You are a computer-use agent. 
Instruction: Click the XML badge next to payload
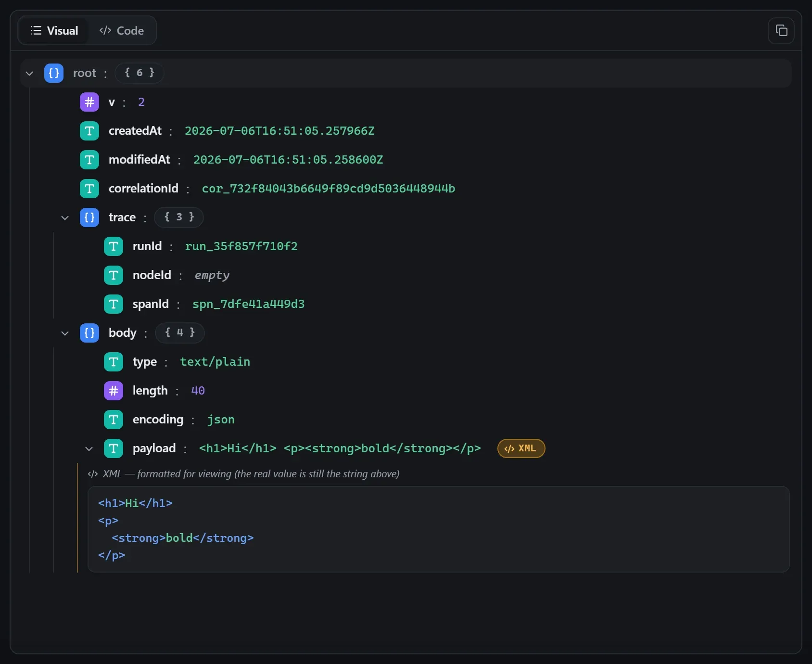[x=521, y=448]
